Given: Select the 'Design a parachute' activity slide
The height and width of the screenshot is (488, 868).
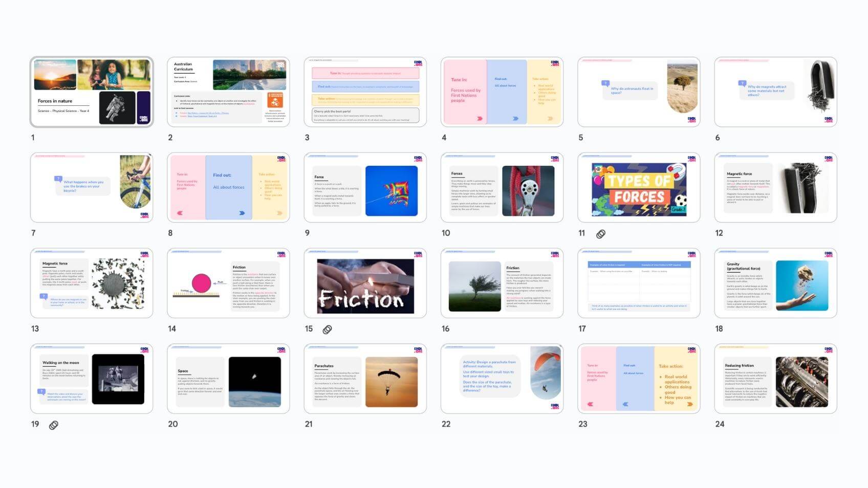Looking at the screenshot, I should pyautogui.click(x=502, y=379).
